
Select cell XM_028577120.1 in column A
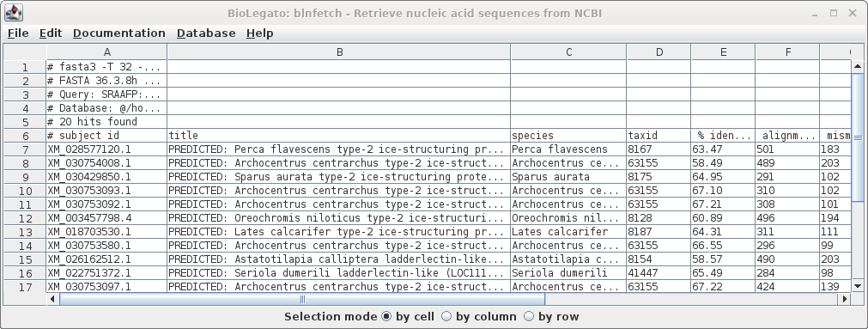[106, 149]
